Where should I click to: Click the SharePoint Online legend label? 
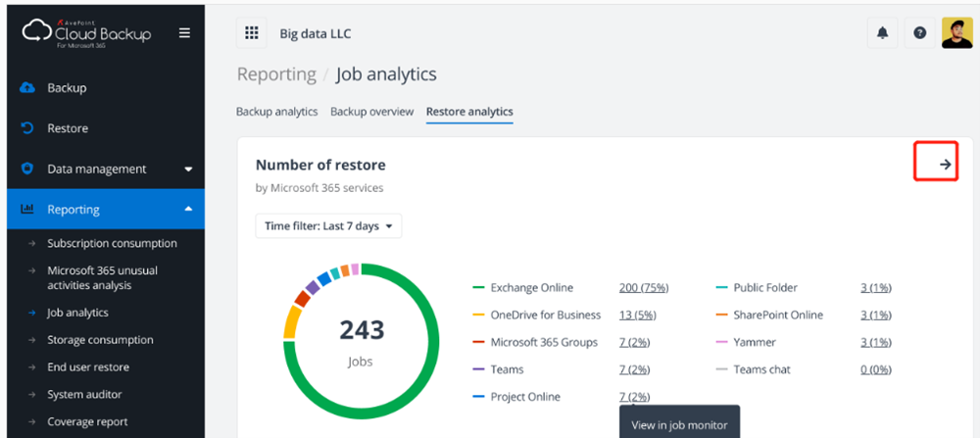(x=778, y=315)
